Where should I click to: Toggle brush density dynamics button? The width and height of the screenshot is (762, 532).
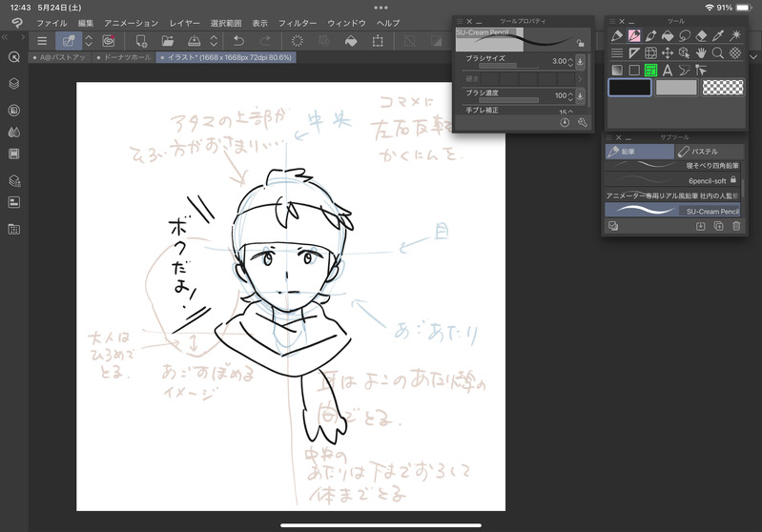(x=581, y=96)
